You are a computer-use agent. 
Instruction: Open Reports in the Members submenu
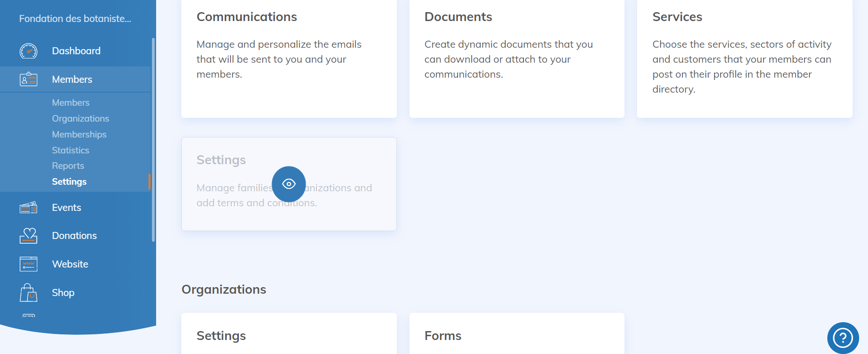[68, 166]
